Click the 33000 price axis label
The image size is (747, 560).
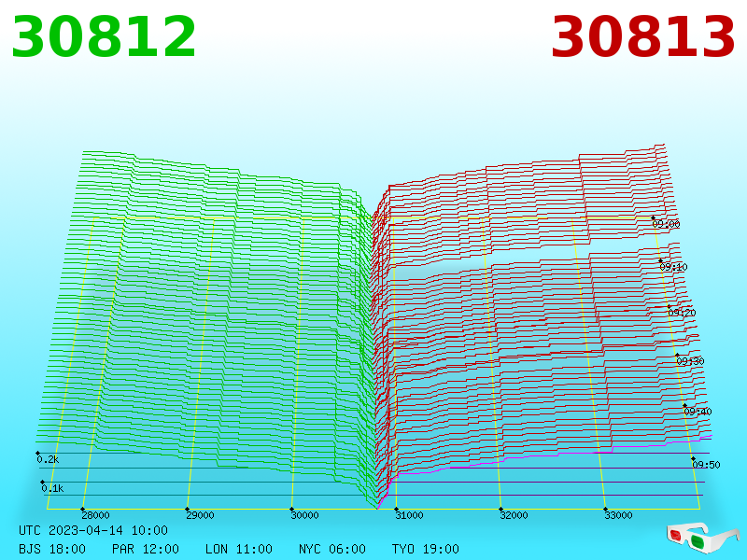(x=618, y=515)
